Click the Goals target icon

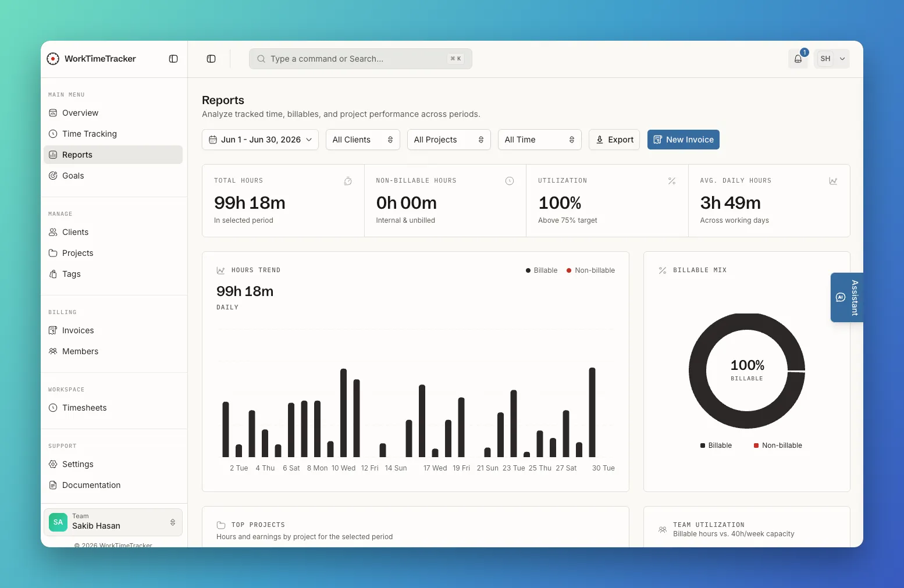[x=53, y=176]
